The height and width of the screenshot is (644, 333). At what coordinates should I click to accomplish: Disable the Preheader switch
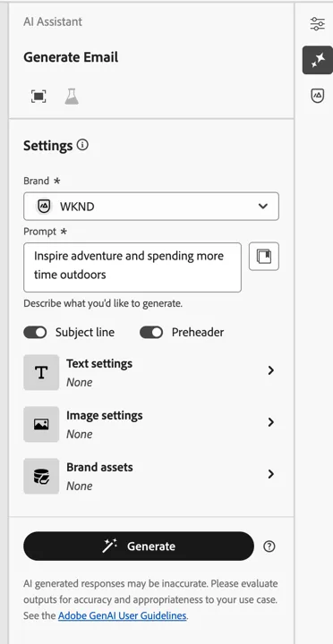151,332
